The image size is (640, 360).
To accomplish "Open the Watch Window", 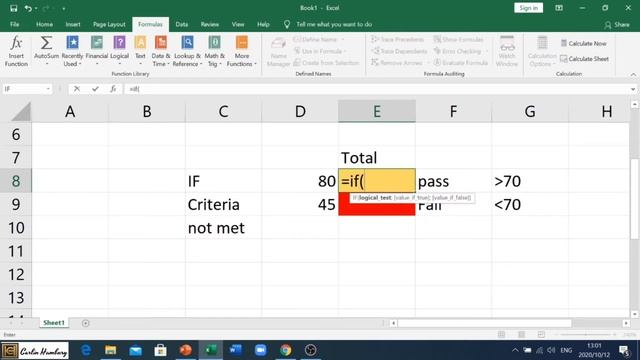I will (507, 51).
